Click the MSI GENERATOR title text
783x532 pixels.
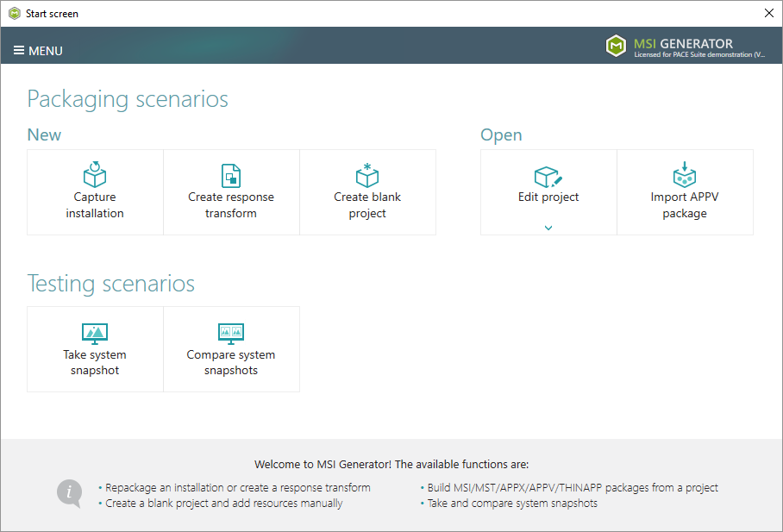(683, 43)
